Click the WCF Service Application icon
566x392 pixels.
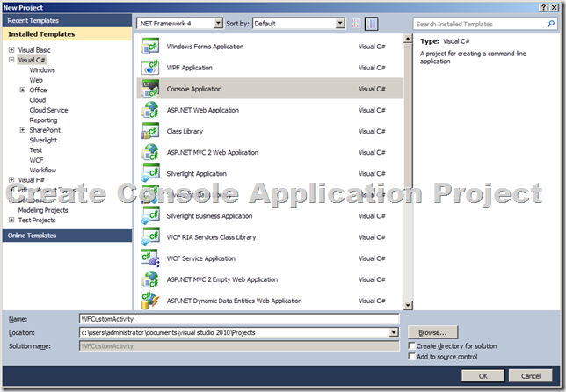(x=150, y=258)
